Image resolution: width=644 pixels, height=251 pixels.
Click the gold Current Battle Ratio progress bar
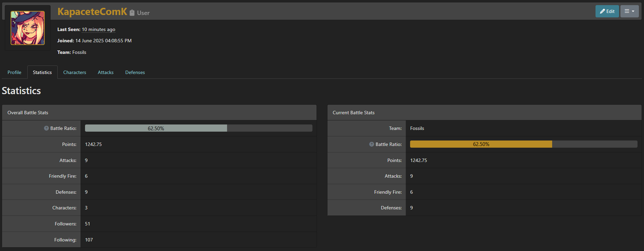tap(481, 144)
